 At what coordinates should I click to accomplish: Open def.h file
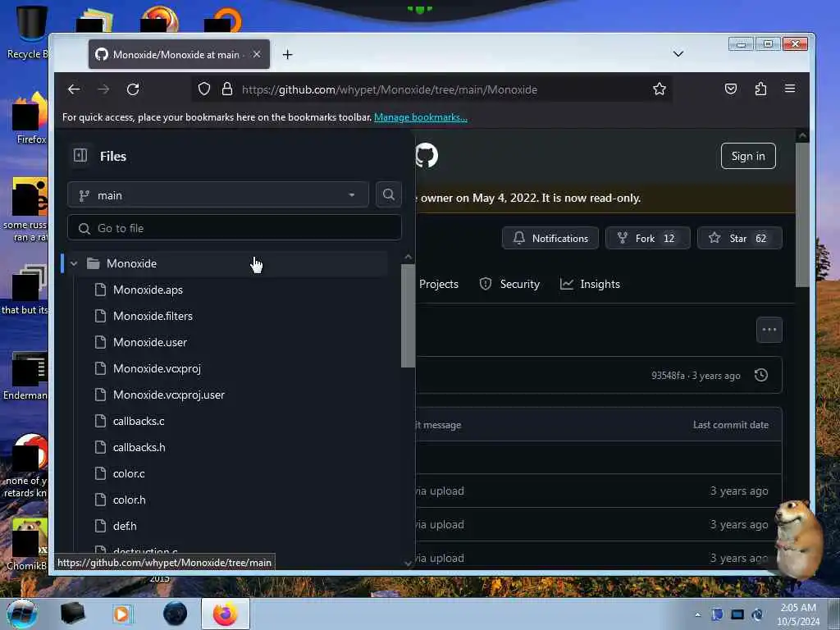tap(125, 526)
